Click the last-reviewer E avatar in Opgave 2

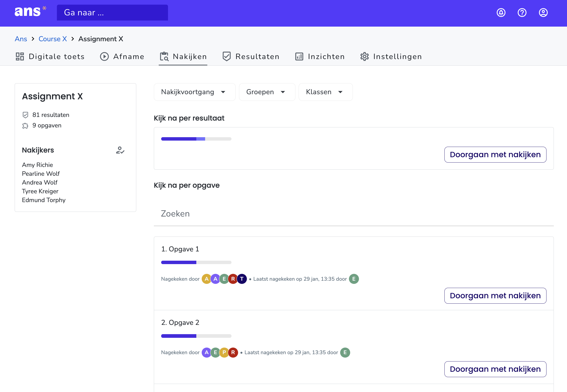coord(345,352)
